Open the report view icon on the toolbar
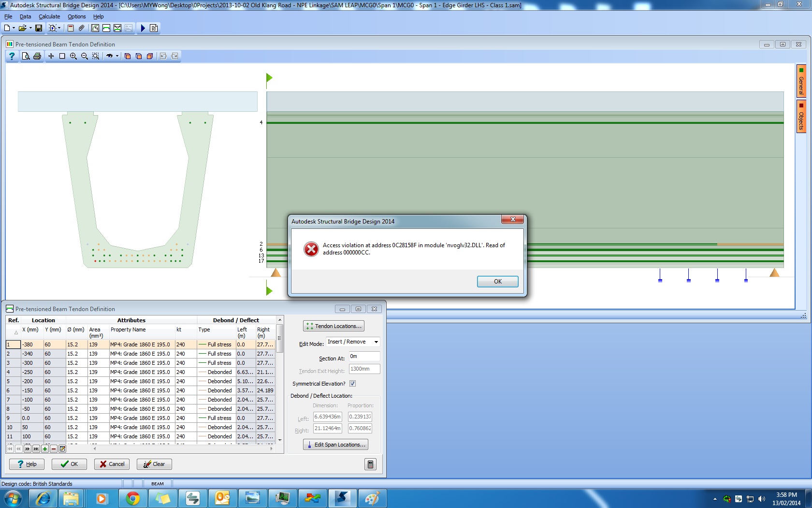Image resolution: width=812 pixels, height=508 pixels. click(154, 28)
